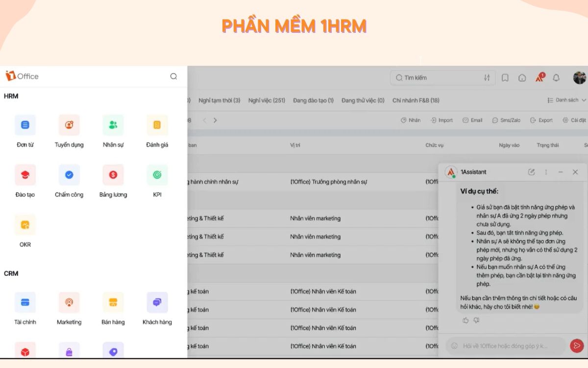Open the notifications bell

click(556, 78)
